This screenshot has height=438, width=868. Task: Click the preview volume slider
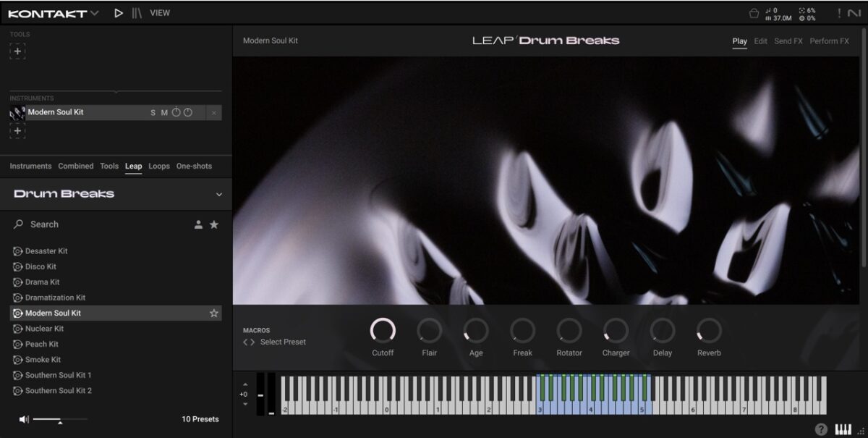[x=59, y=419]
